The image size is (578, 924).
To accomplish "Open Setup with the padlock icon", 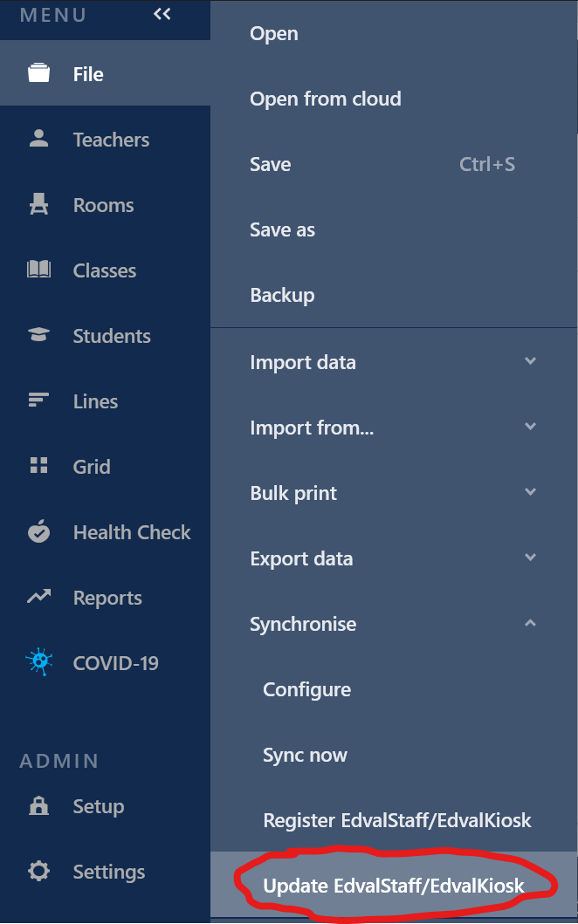I will pyautogui.click(x=38, y=805).
